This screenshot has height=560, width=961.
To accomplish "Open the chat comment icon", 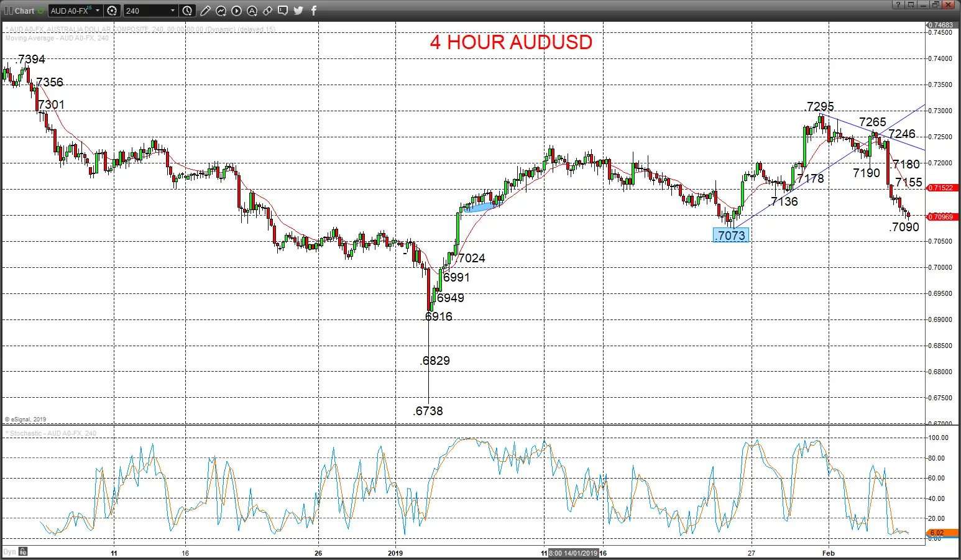I will tap(283, 11).
